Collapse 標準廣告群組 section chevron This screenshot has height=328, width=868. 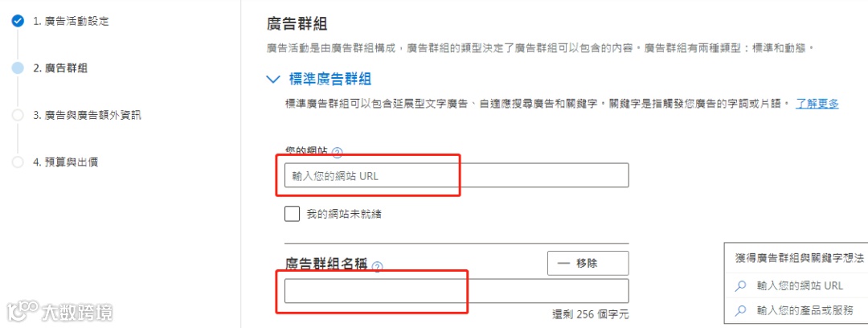point(272,79)
